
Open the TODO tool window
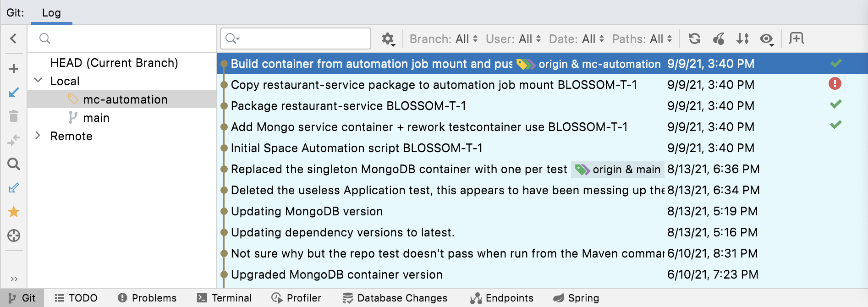76,298
